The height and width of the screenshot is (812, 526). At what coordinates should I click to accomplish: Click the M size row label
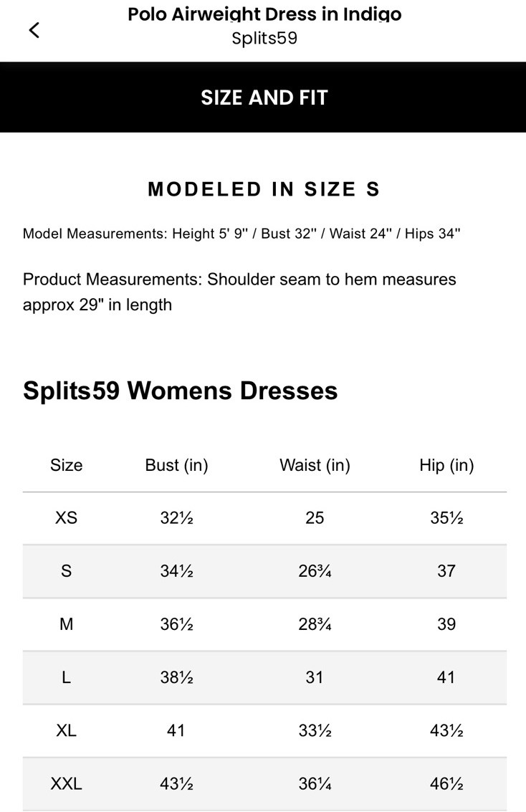pos(66,624)
